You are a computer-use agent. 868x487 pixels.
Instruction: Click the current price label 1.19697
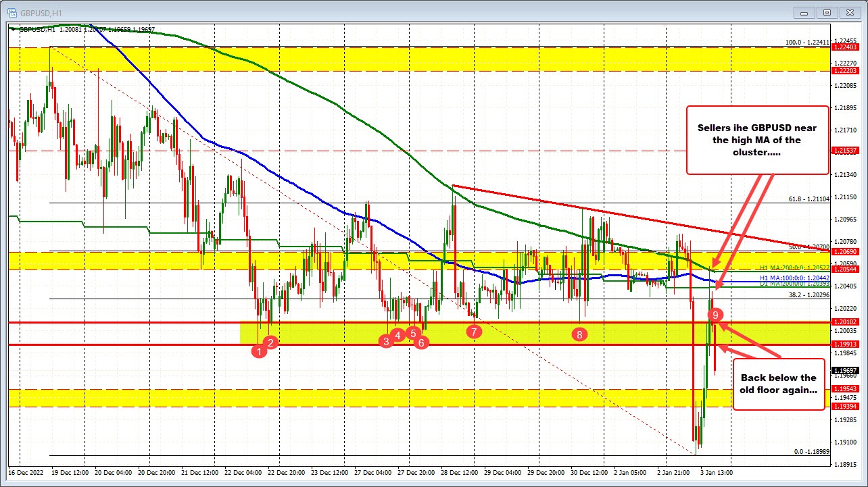(x=846, y=370)
